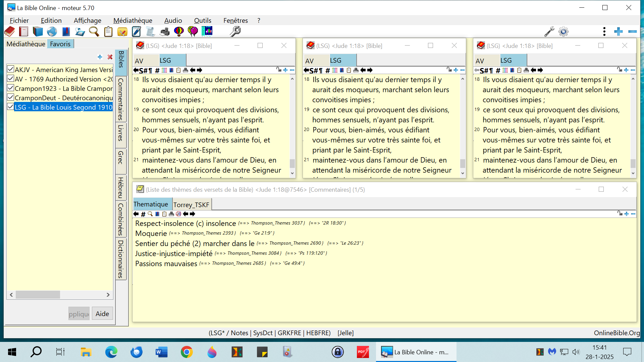The image size is (644, 362).
Task: Click the bar chart statistics icon
Action: 207,32
